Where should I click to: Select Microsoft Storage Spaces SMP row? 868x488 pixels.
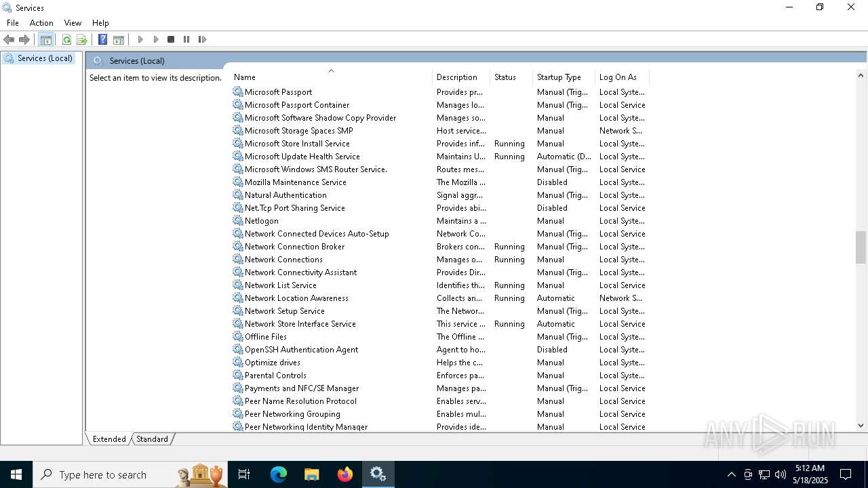pos(439,131)
